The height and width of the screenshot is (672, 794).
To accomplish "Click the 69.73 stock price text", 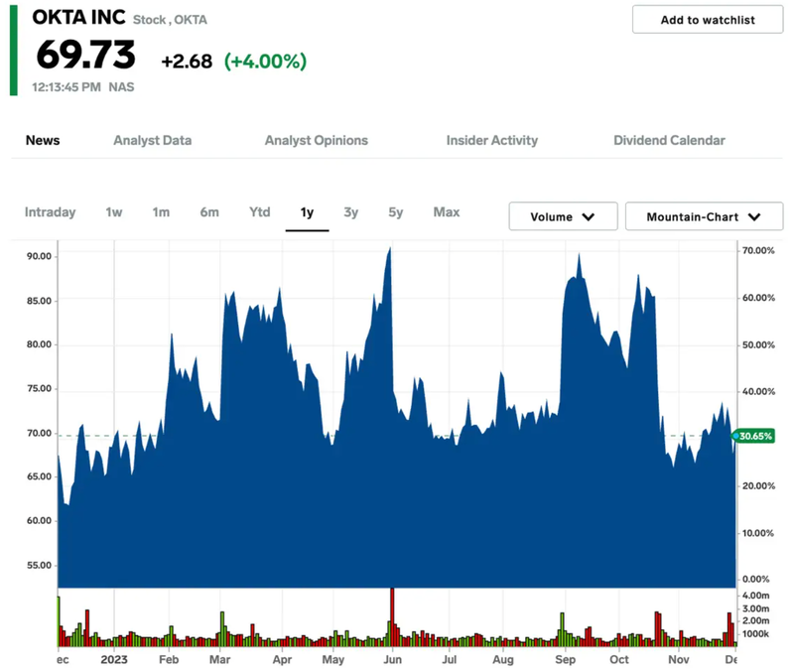I will [86, 55].
